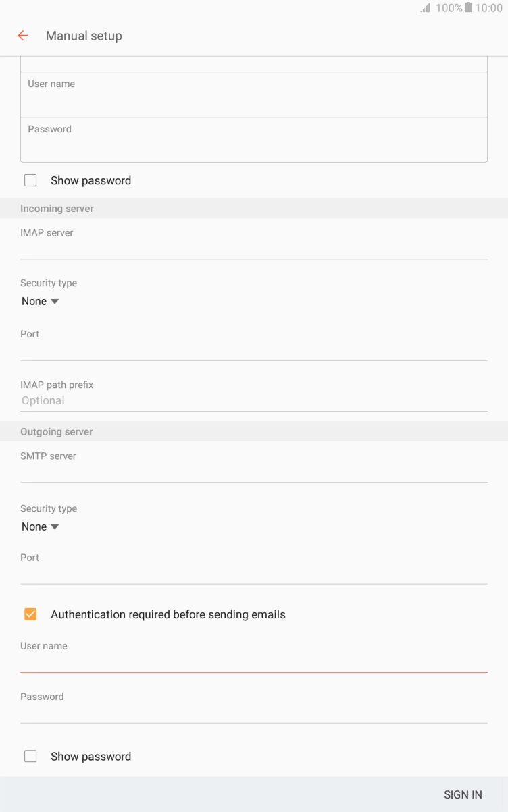Enable Show password for outgoing credentials
This screenshot has height=812, width=508.
30,756
